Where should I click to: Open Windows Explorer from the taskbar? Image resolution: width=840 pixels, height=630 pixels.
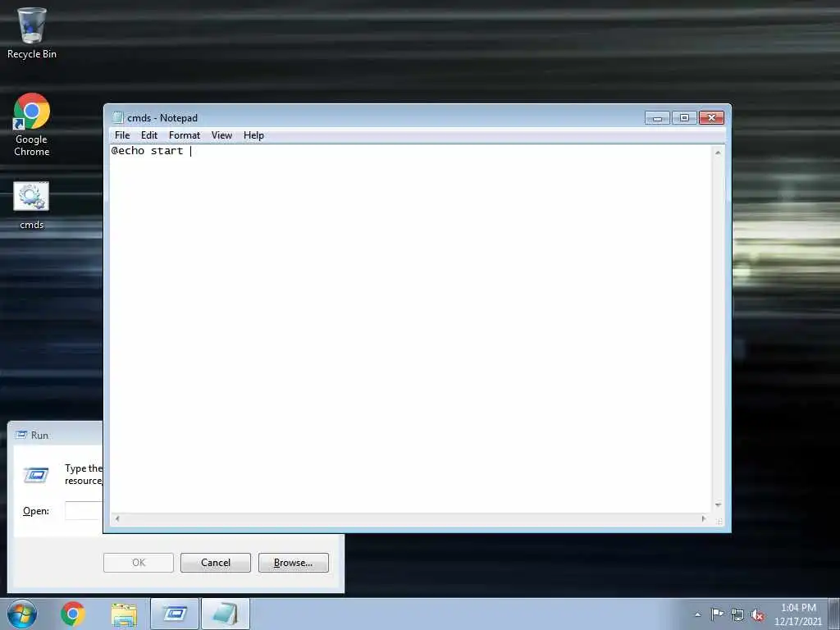(124, 614)
